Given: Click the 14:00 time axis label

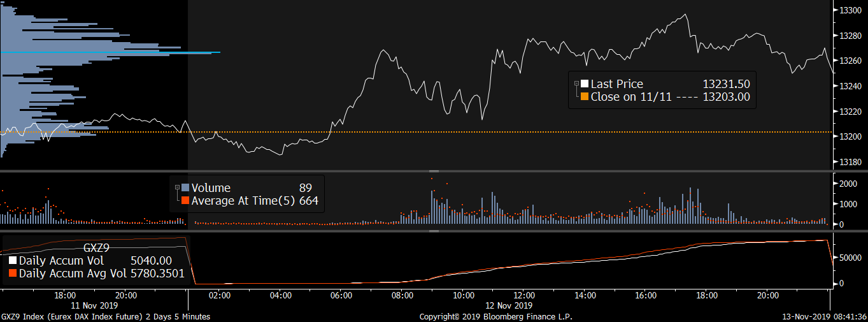Looking at the screenshot, I should coord(585,295).
